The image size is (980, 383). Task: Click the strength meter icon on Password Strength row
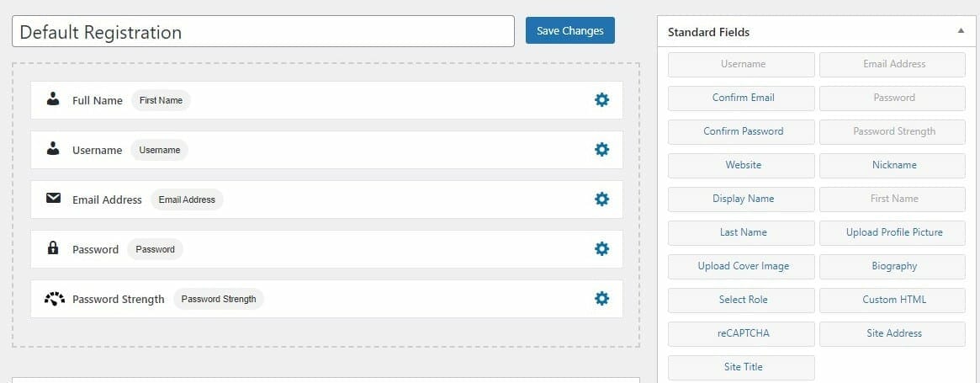coord(55,298)
